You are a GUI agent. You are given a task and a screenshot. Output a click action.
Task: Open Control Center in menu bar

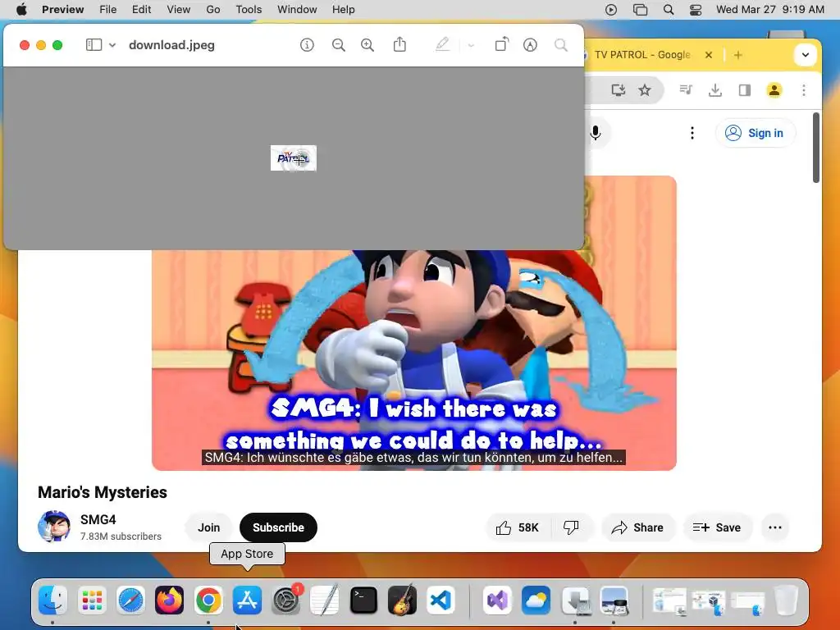pyautogui.click(x=696, y=10)
